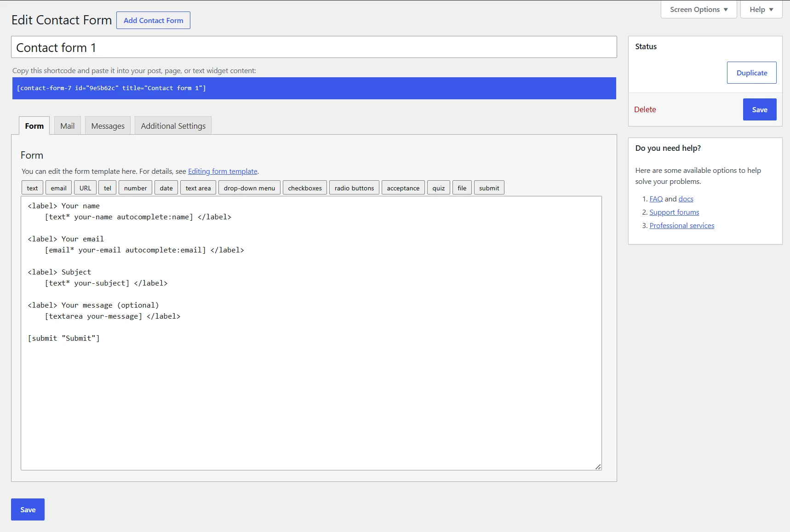
Task: Click the line '[textarea your-message] </label>'
Action: tap(113, 316)
